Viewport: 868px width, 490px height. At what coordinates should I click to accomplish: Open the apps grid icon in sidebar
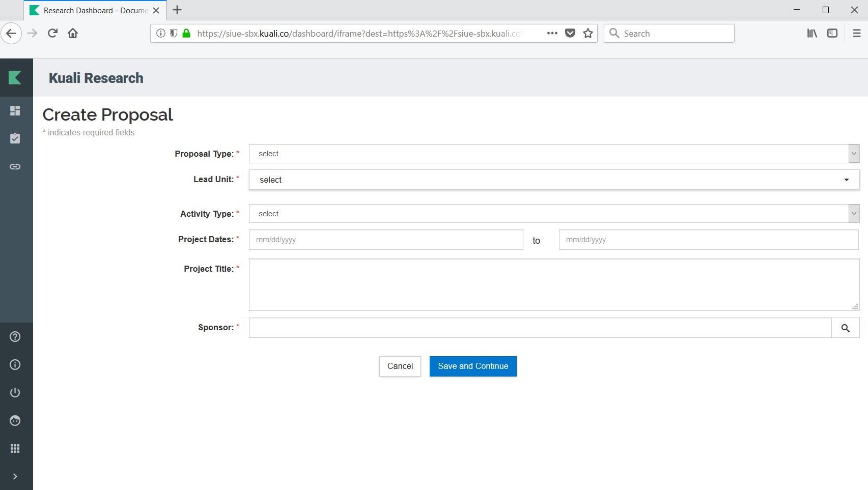(x=15, y=449)
